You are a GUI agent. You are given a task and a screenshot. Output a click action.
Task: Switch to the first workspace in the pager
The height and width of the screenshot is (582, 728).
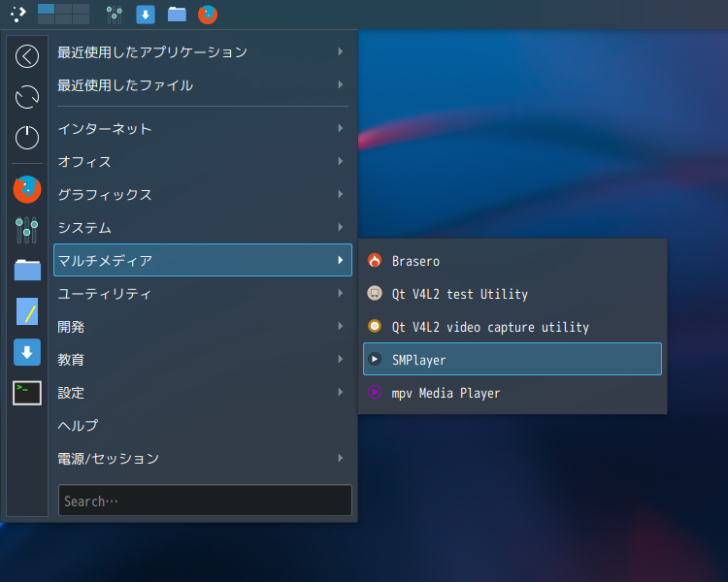coord(46,9)
